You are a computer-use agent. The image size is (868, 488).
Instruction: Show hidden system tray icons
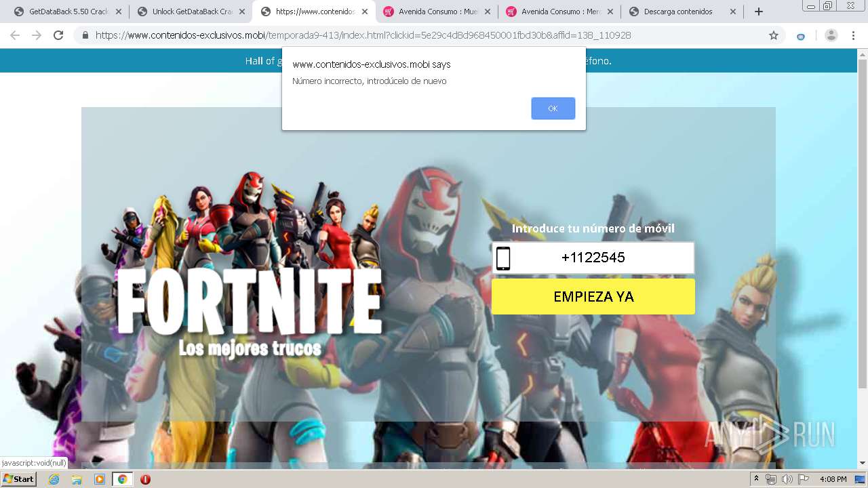click(756, 479)
